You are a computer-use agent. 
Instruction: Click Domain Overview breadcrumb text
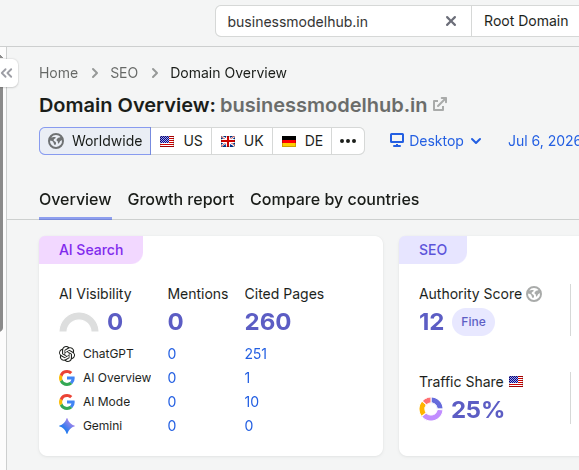pos(228,73)
